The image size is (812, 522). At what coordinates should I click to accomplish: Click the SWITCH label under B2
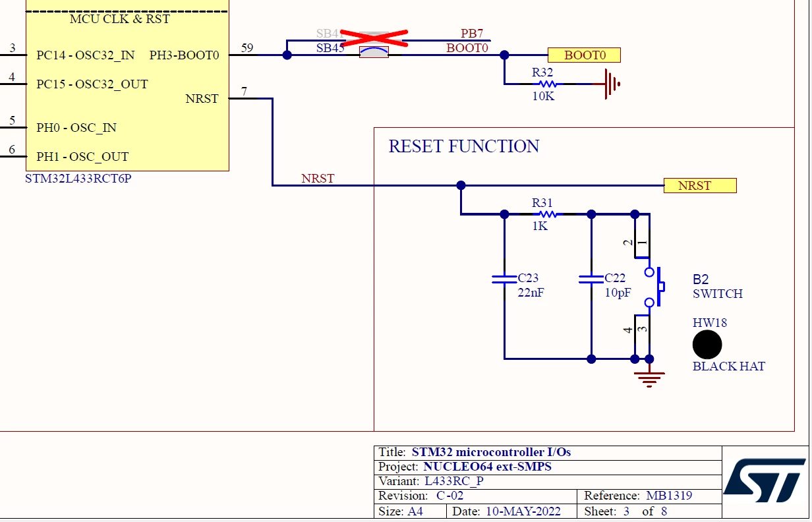718,294
